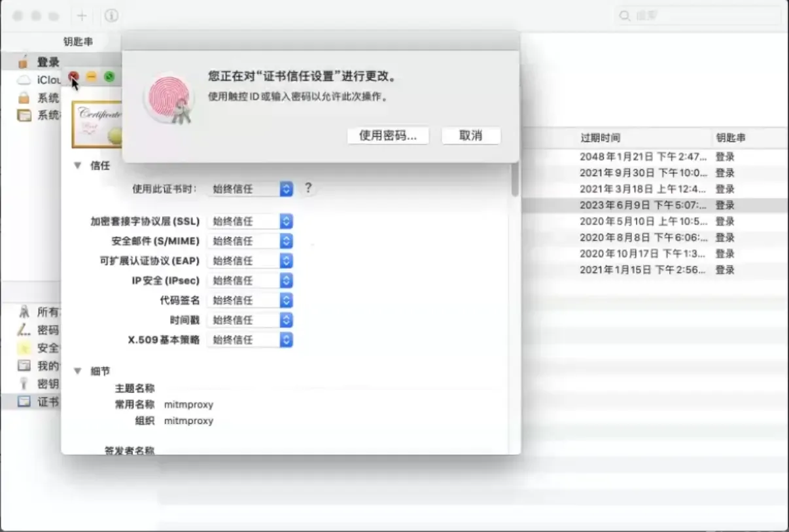The height and width of the screenshot is (532, 789).
Task: Collapse the 信任 disclosure triangle
Action: tap(78, 166)
